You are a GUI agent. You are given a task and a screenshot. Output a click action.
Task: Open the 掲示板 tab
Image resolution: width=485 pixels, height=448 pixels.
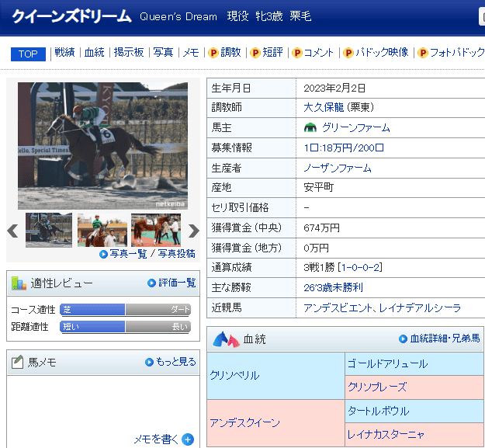click(x=129, y=52)
